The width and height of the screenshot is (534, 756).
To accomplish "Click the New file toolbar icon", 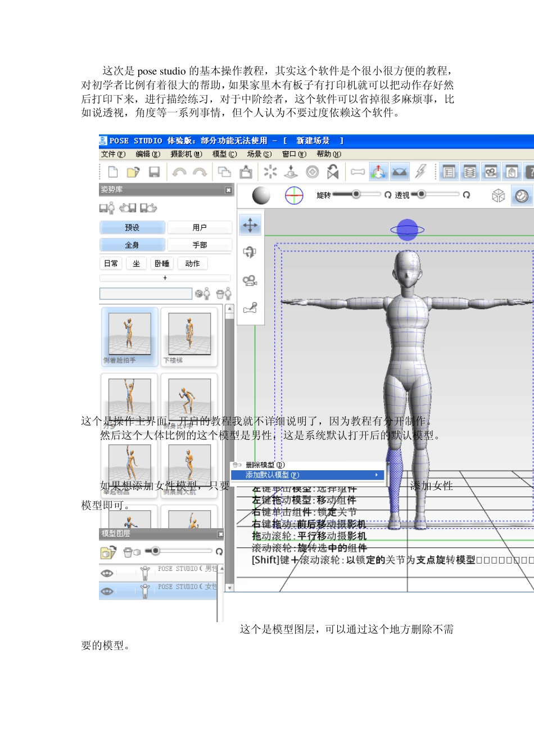I will click(x=113, y=172).
